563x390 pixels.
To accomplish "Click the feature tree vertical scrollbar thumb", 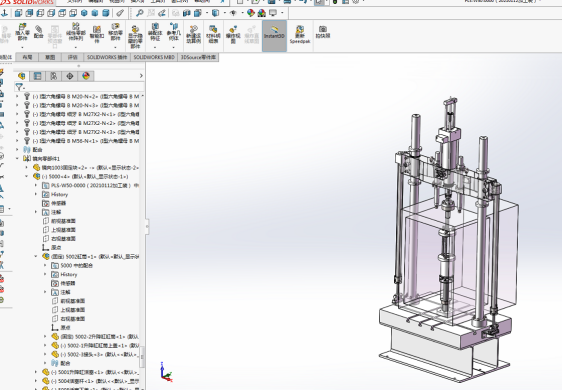I will point(142,357).
